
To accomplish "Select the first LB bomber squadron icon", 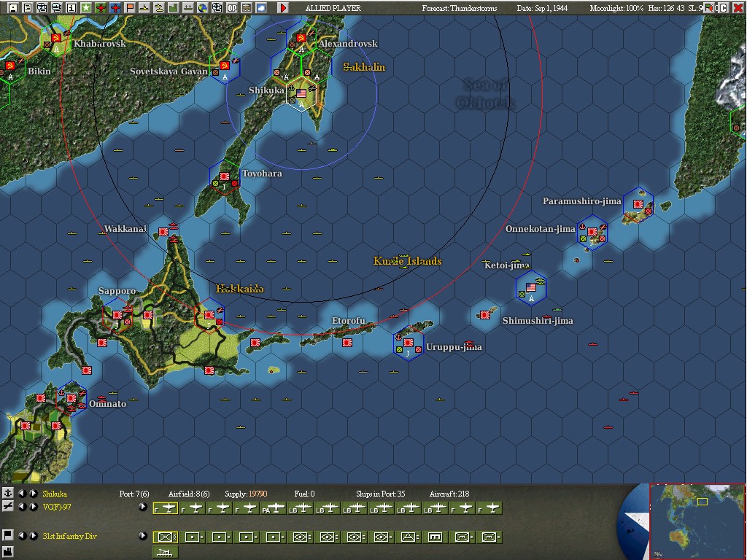I will pos(300,508).
